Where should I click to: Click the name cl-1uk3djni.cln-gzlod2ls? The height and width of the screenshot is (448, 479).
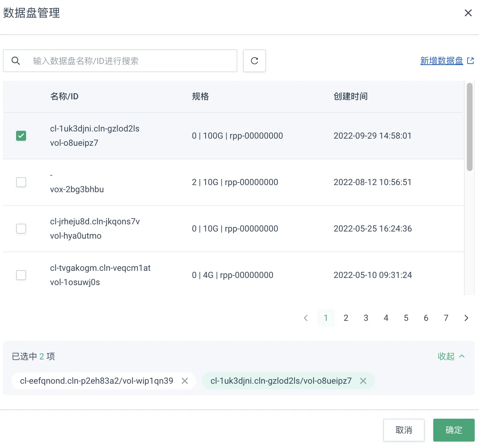click(x=95, y=129)
